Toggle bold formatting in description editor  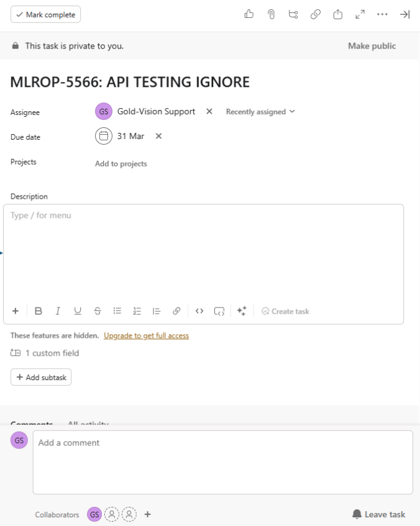coord(39,311)
